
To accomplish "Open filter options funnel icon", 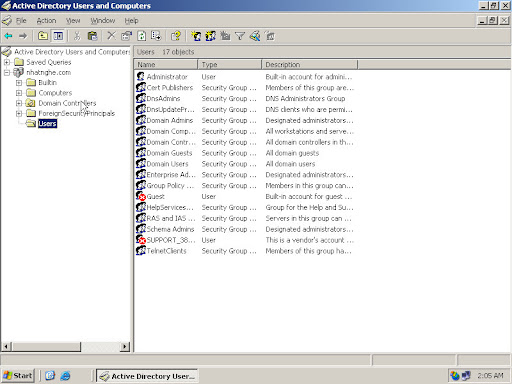I will 240,36.
